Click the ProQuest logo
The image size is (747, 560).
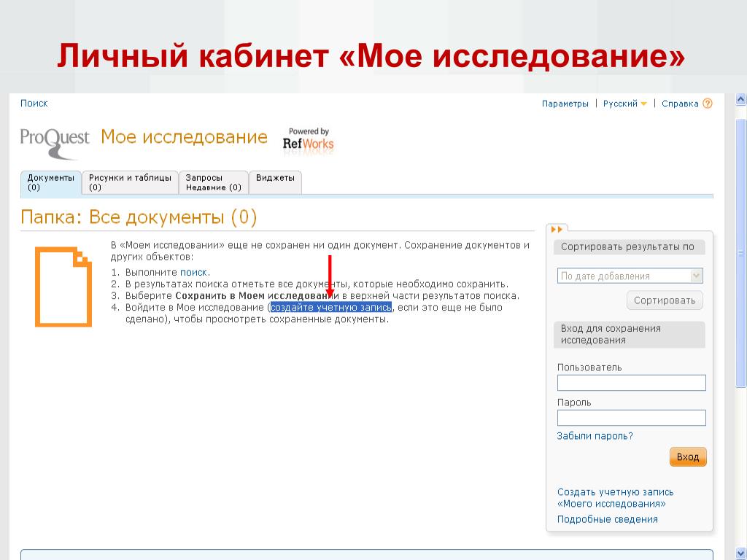[x=55, y=143]
